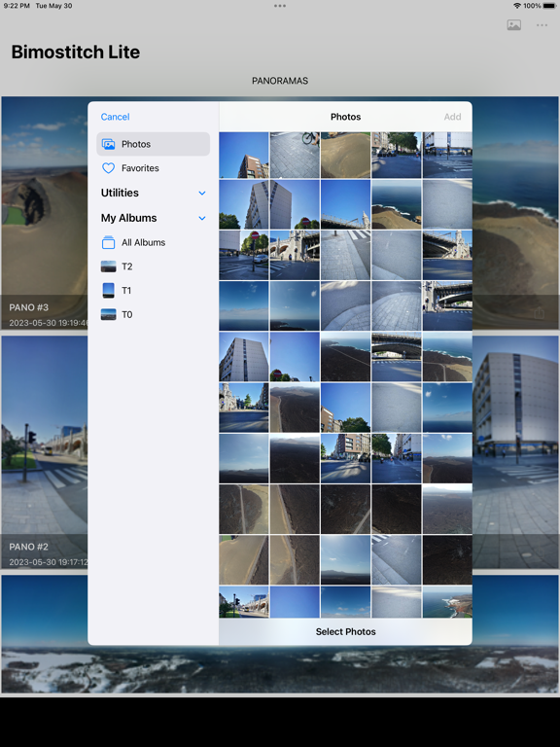Tap the three dots at top center of screen
The image size is (560, 747).
coord(280,6)
